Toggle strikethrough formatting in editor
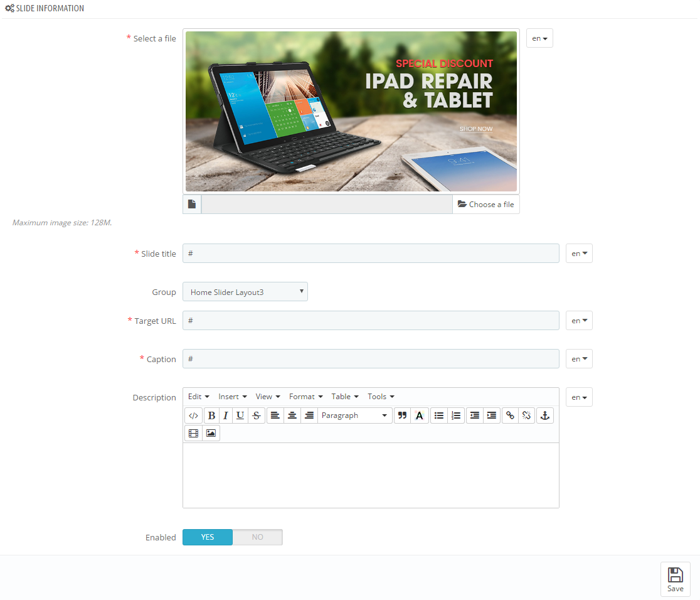The image size is (700, 600). 257,415
